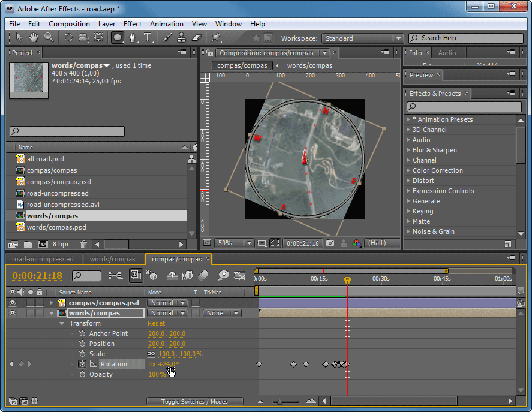This screenshot has width=532, height=412.
Task: Collapse the Transform property group
Action: 62,323
